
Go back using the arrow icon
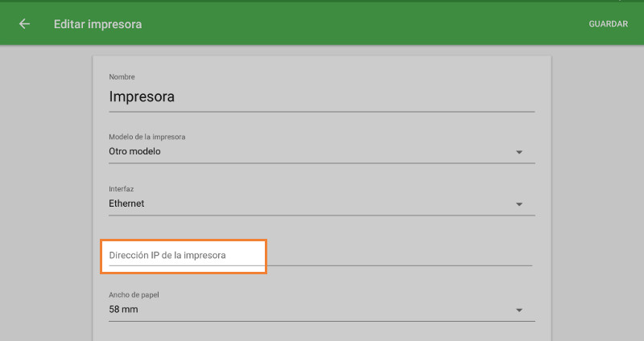24,24
